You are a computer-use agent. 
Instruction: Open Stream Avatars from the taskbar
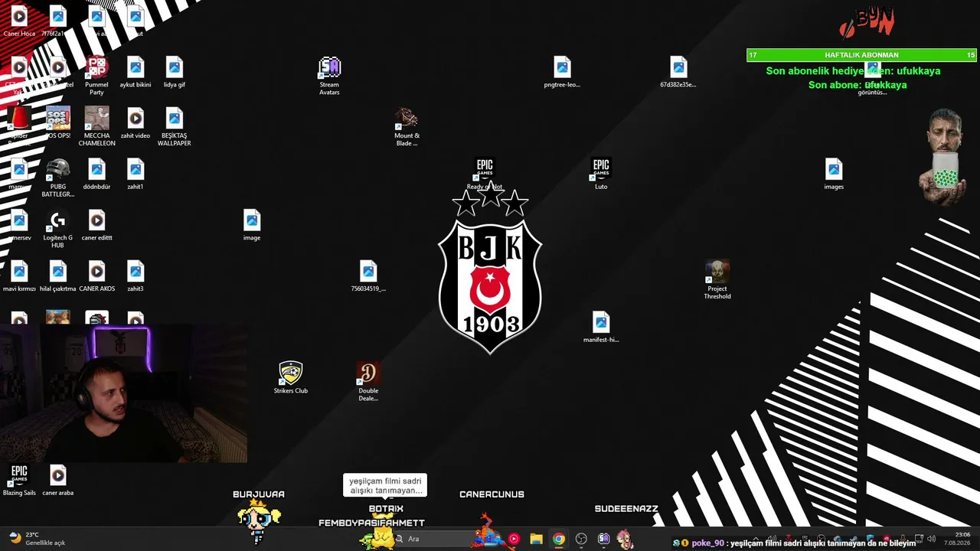603,539
